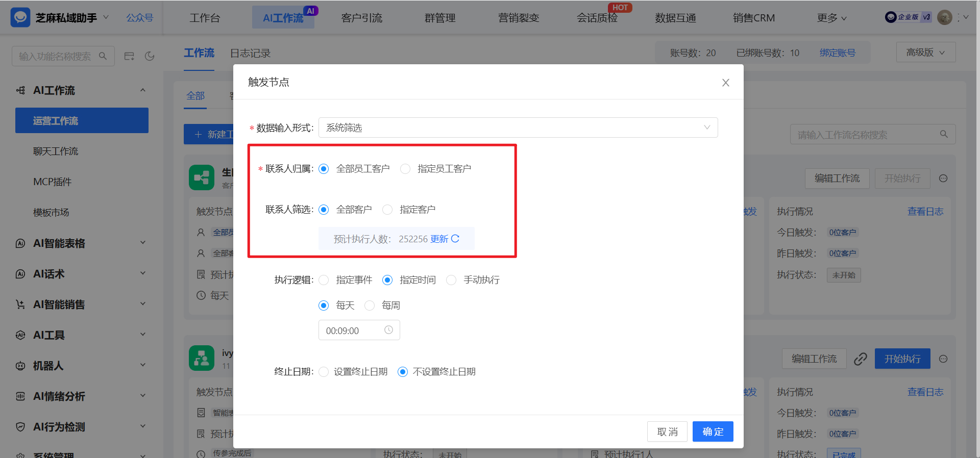Viewport: 980px width, 458px height.
Task: Select 设置终止日期 radio button
Action: click(x=324, y=372)
